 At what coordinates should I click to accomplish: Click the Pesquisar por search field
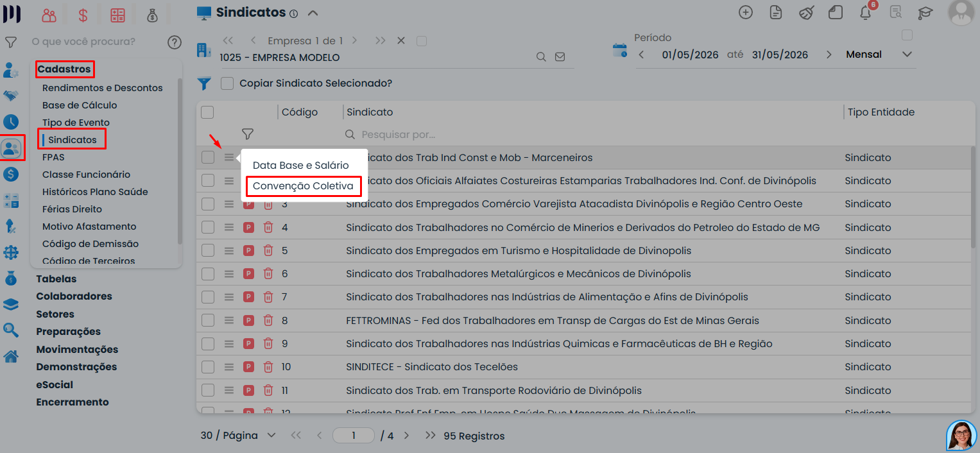coord(590,135)
